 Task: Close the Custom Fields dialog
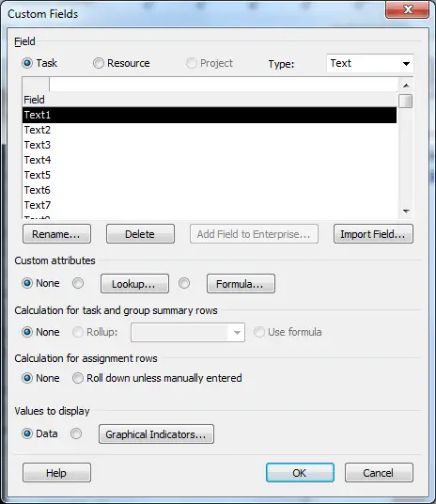[x=408, y=9]
